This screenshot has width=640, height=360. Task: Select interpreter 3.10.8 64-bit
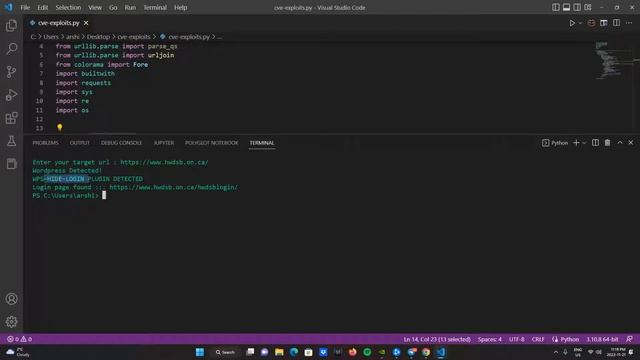click(602, 339)
